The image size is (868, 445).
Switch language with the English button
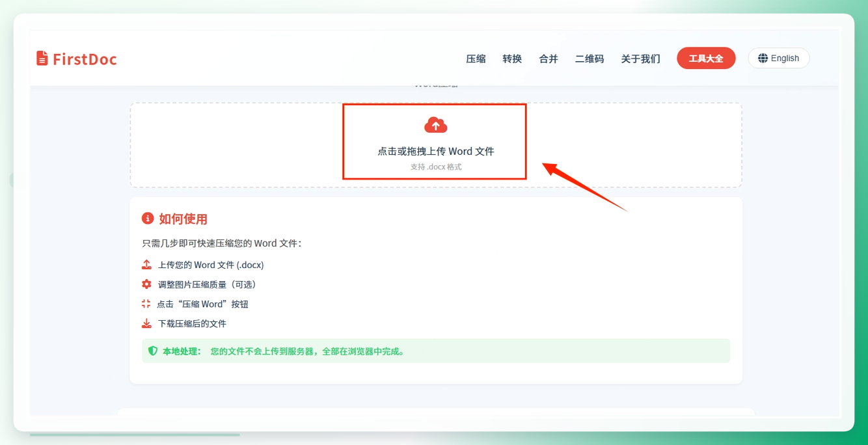coord(779,58)
